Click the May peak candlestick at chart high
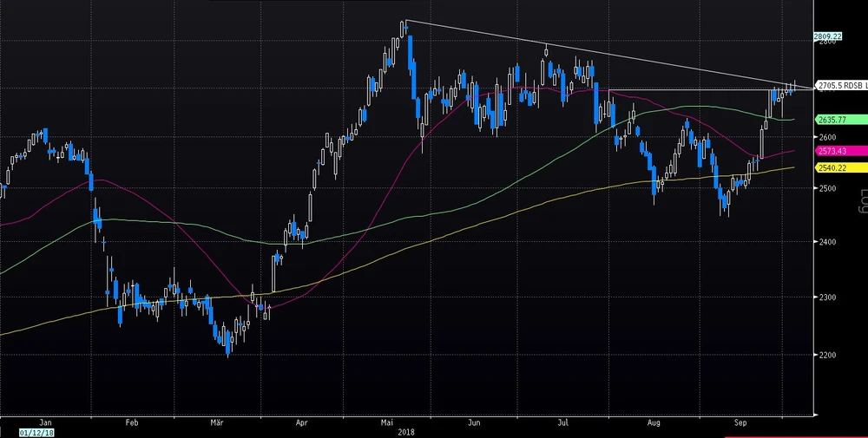868x438 pixels. [x=404, y=29]
